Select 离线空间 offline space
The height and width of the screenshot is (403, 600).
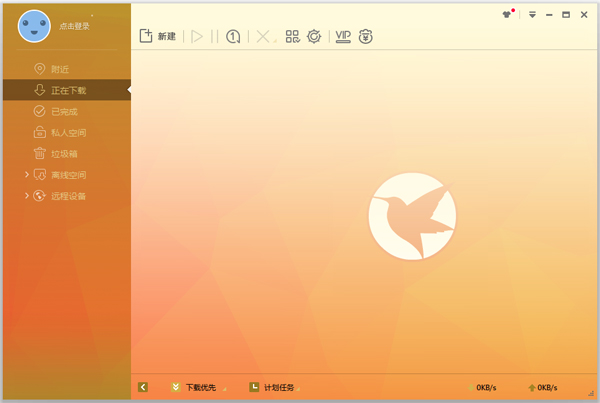(x=67, y=175)
